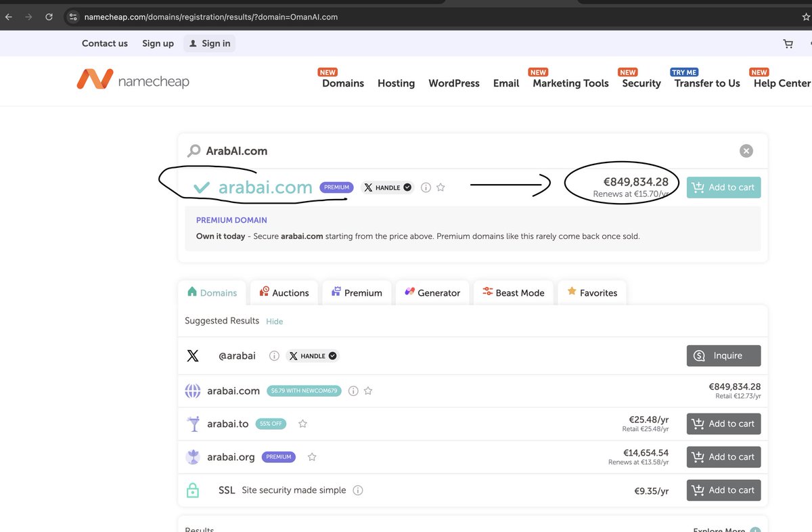Image resolution: width=812 pixels, height=532 pixels.
Task: Click the X logo in @arabai row
Action: coord(193,355)
